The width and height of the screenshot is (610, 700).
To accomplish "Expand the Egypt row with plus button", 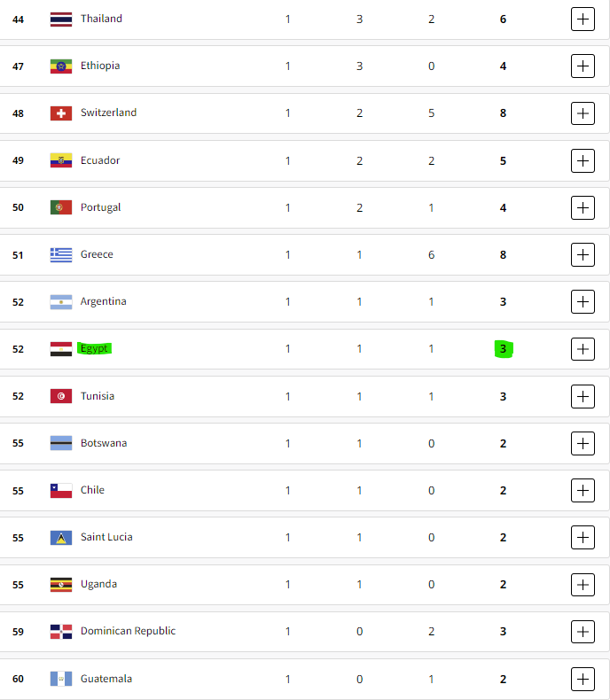I will click(x=583, y=349).
